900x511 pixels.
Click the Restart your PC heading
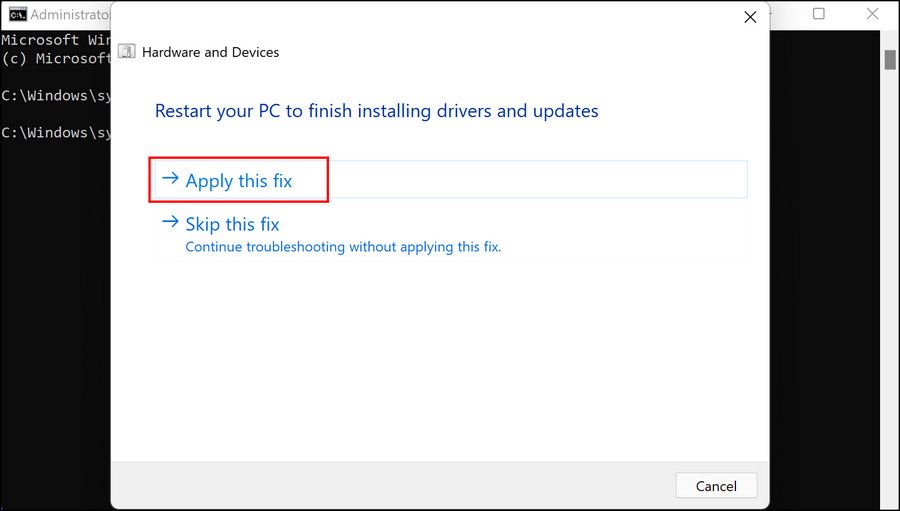(x=376, y=111)
